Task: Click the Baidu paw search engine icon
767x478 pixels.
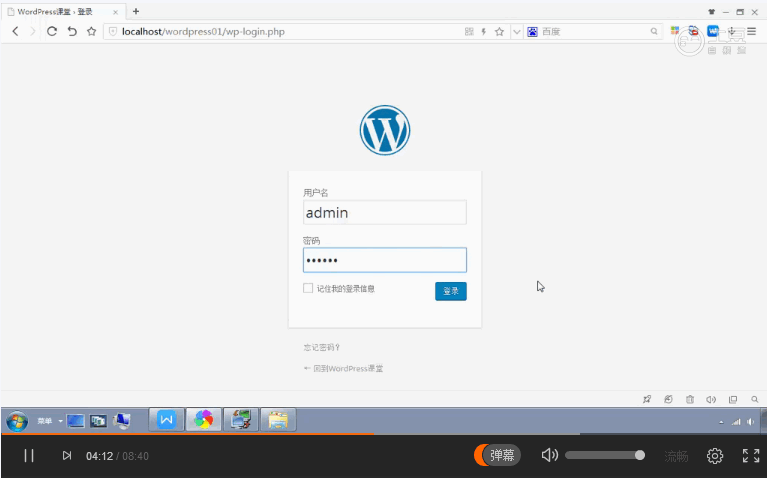Action: pos(533,32)
